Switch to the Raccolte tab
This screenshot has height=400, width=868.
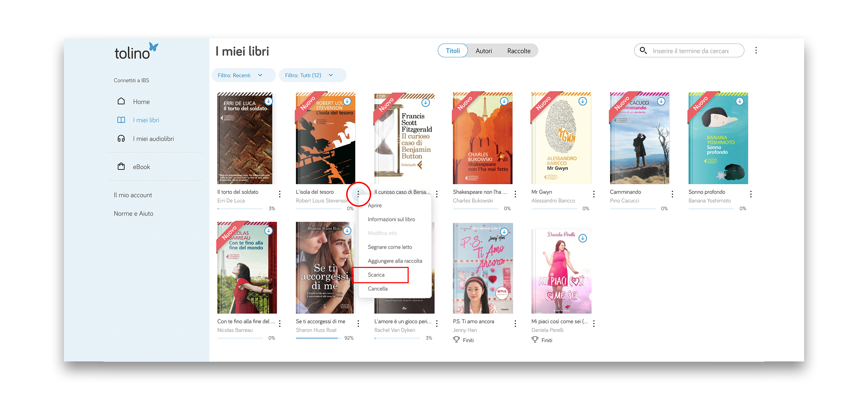click(519, 51)
